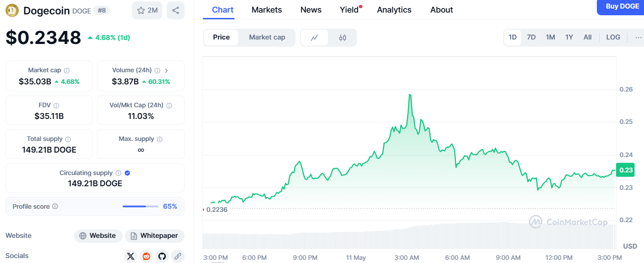Switch to candlestick chart icon
Screen dimensions: 644x263
coord(343,38)
